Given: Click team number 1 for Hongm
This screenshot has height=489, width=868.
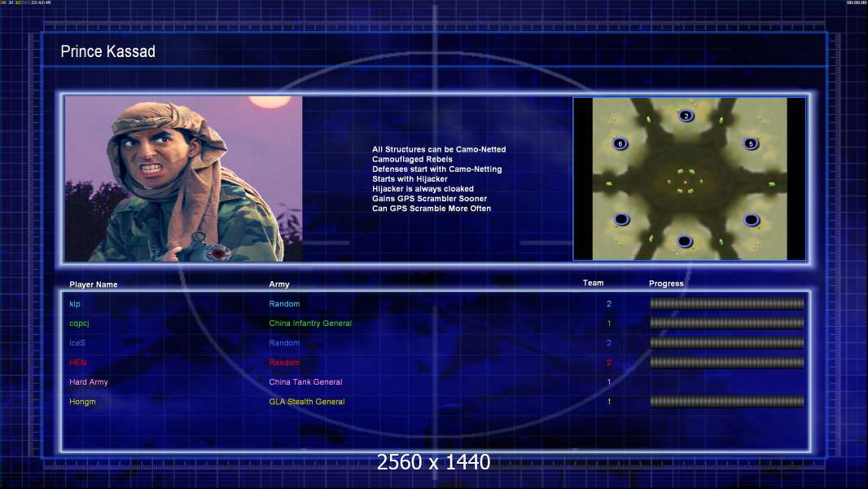Looking at the screenshot, I should point(609,402).
